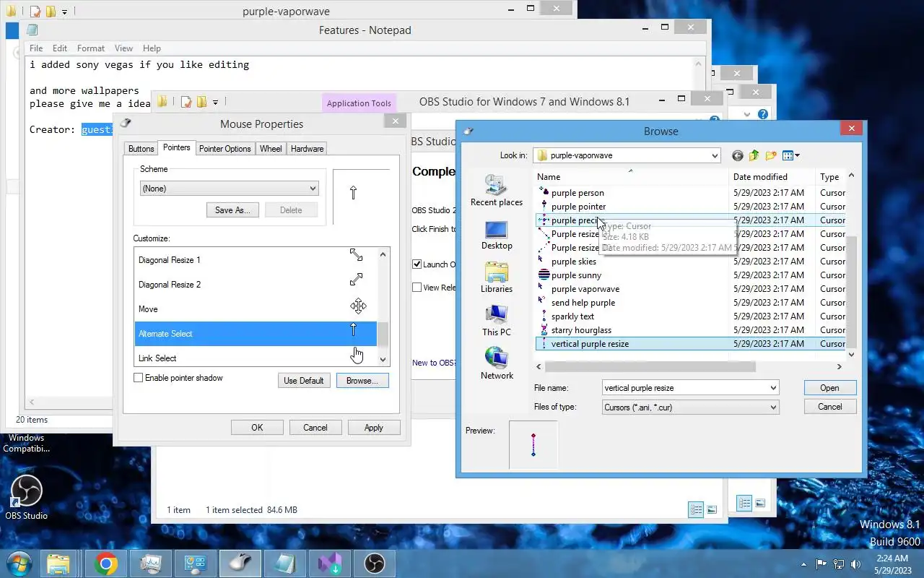Sort by the Date modified column header
Image resolution: width=924 pixels, height=578 pixels.
[x=772, y=177]
